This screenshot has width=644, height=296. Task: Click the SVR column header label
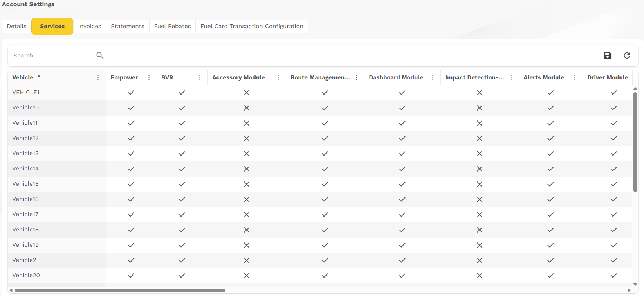pyautogui.click(x=167, y=77)
